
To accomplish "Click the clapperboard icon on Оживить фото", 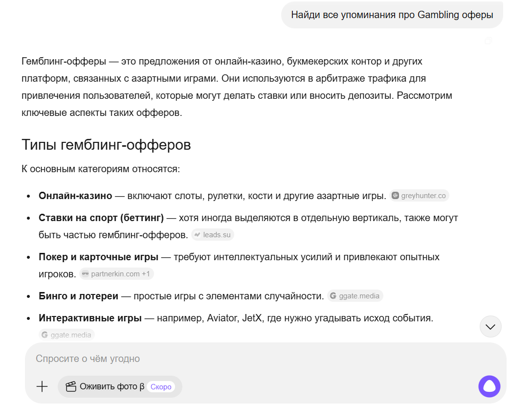I will [71, 386].
